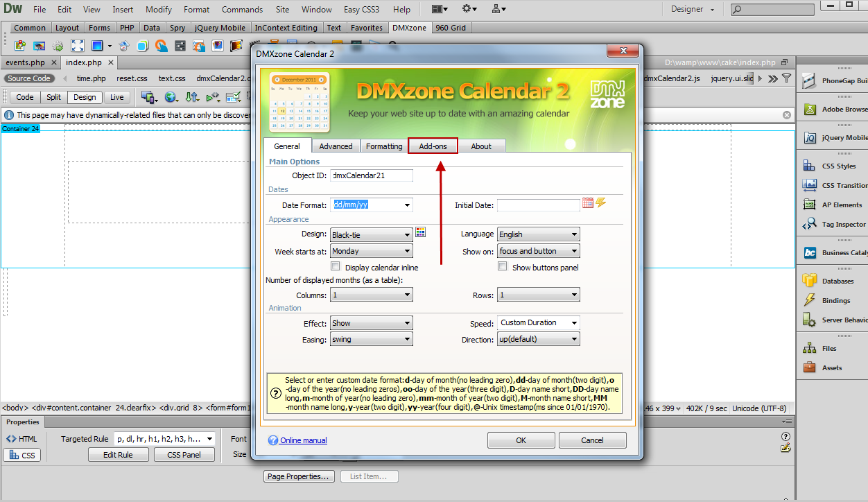Click the blue square icon in DMXzone toolbar
The height and width of the screenshot is (502, 868).
point(97,46)
